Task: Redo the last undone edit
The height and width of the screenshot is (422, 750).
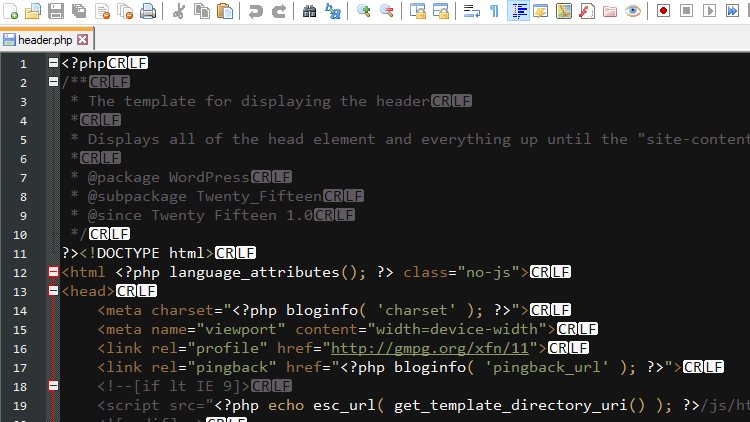Action: [279, 11]
